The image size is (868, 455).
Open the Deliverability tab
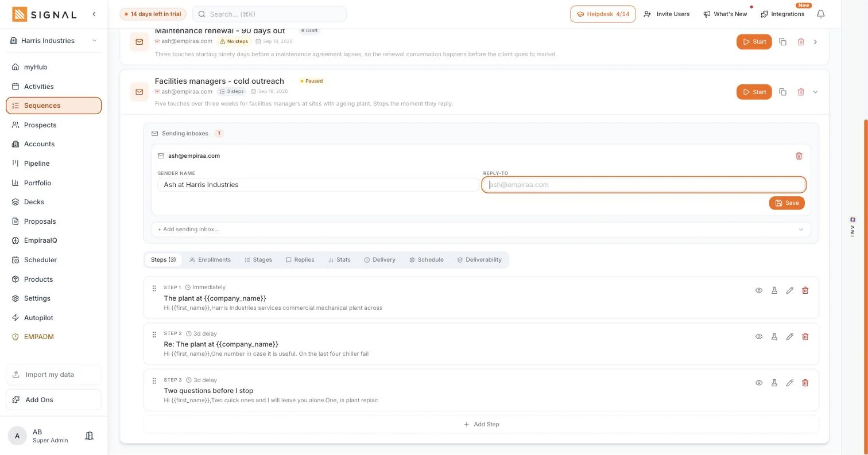pyautogui.click(x=479, y=260)
